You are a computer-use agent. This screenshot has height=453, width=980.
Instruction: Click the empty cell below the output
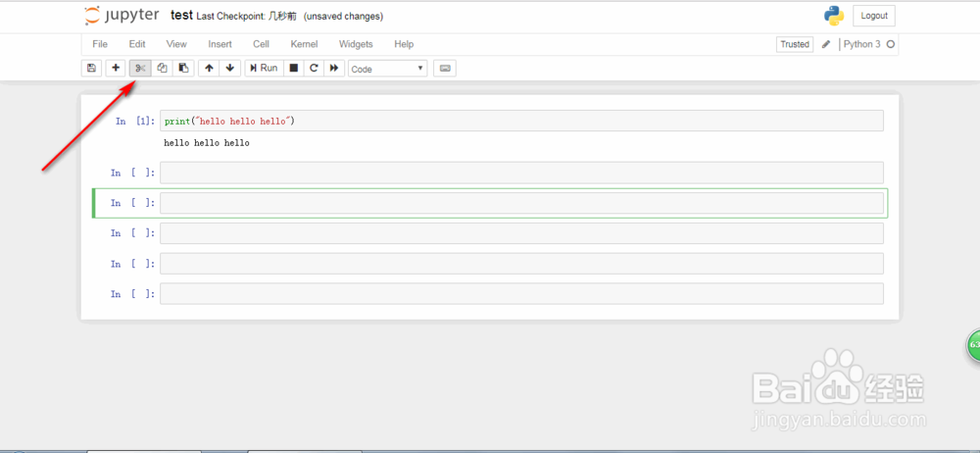point(521,173)
